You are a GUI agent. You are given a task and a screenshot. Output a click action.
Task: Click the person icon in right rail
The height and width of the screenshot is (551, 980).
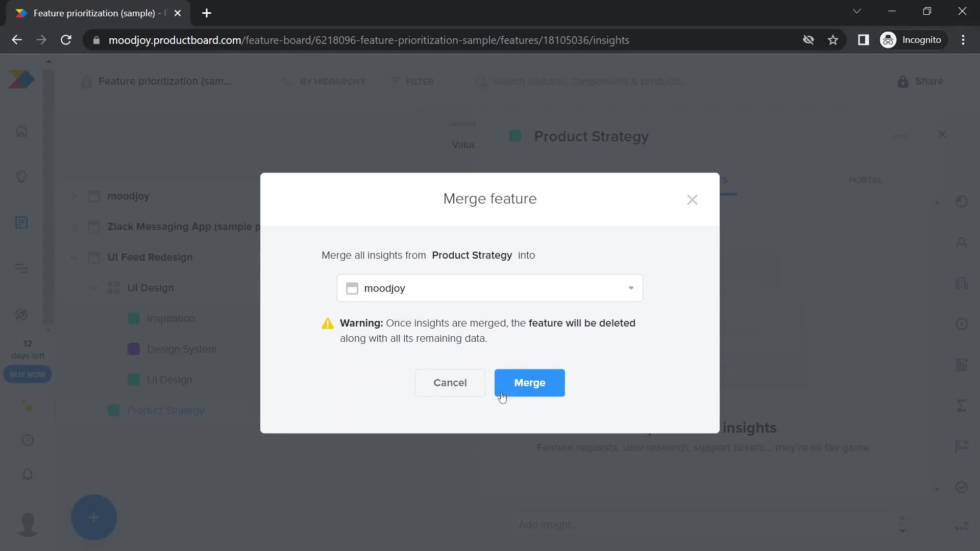click(x=962, y=242)
